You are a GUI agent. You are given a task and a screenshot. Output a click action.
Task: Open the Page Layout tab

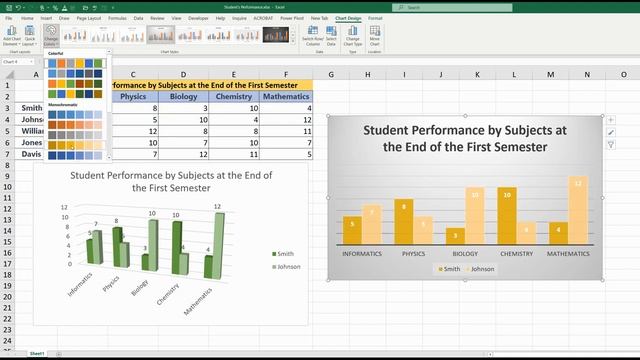tap(89, 18)
